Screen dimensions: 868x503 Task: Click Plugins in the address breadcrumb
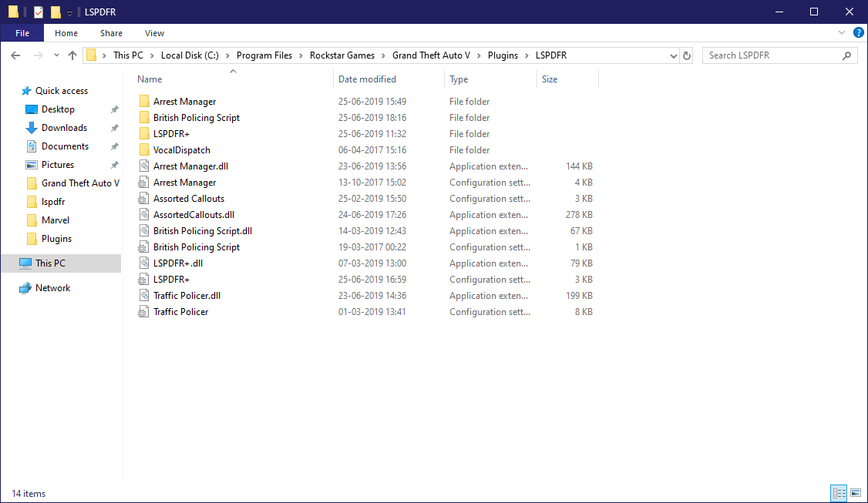tap(503, 55)
